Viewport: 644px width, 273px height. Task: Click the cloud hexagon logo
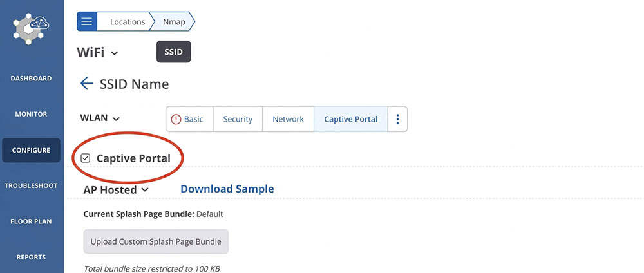pyautogui.click(x=31, y=29)
